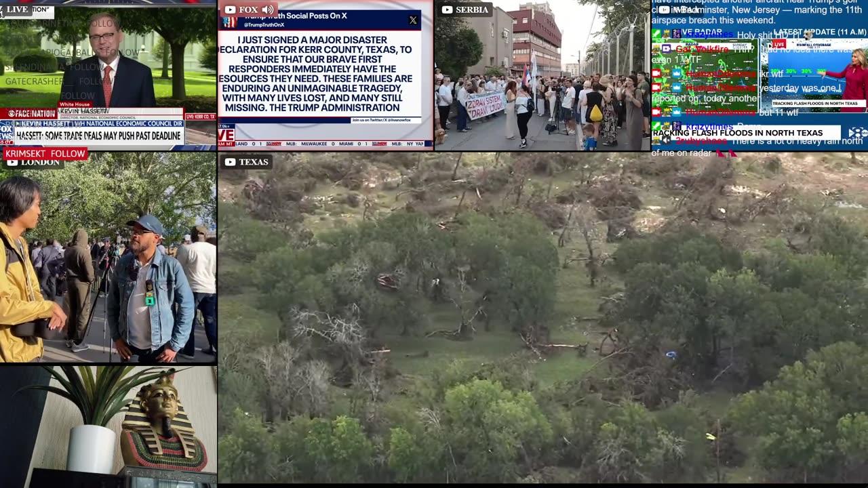The width and height of the screenshot is (868, 488).
Task: Click the X logo in Trump post header
Action: pos(413,20)
